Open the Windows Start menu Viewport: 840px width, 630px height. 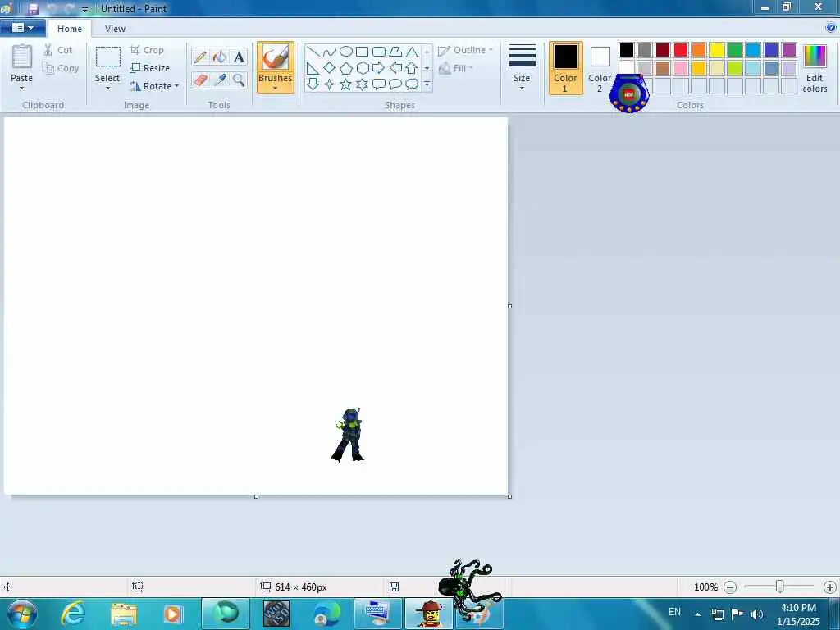point(22,614)
